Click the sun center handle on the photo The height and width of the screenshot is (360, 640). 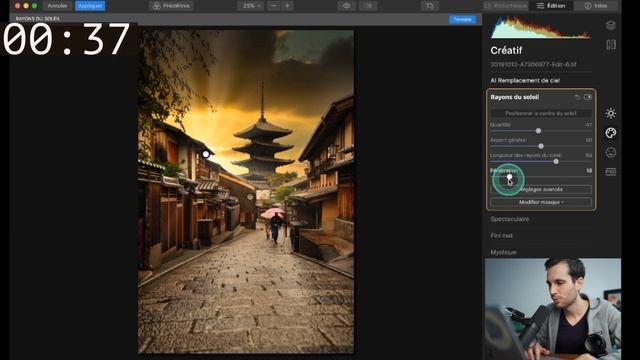point(206,154)
